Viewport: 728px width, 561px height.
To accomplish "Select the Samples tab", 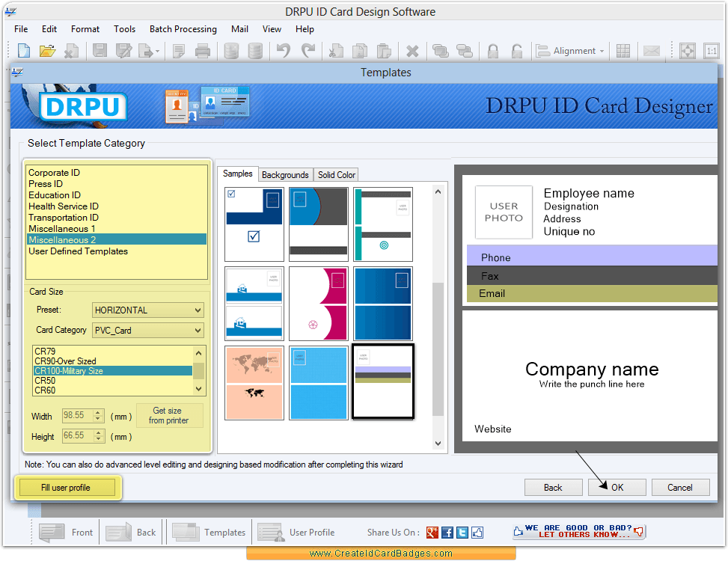I will pyautogui.click(x=238, y=174).
